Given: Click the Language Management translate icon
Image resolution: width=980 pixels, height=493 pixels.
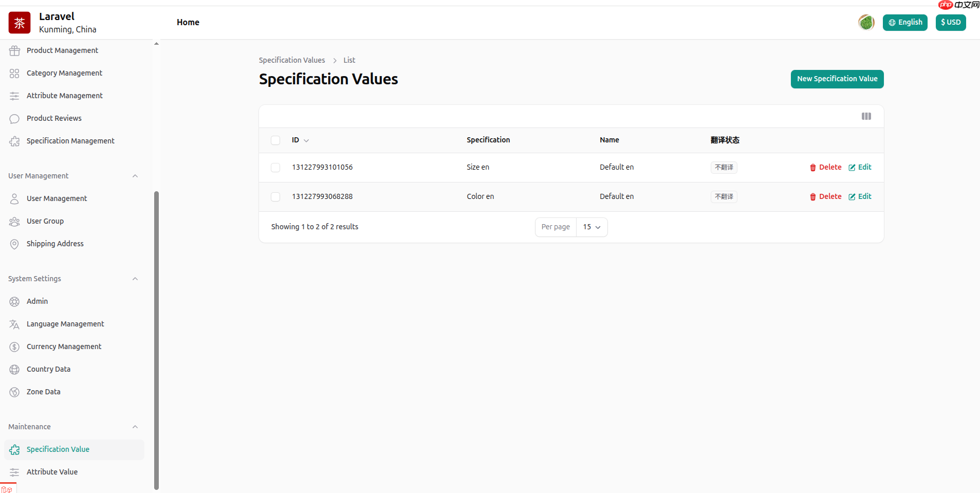Looking at the screenshot, I should click(14, 324).
